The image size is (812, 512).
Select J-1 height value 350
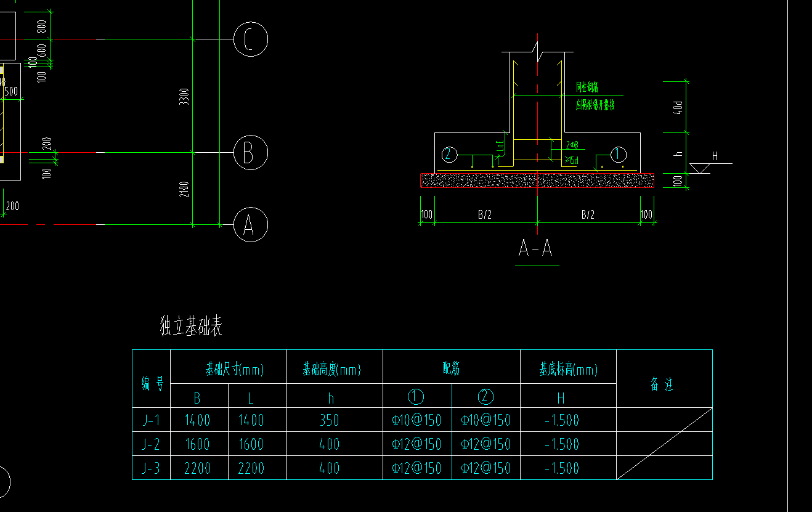click(330, 421)
